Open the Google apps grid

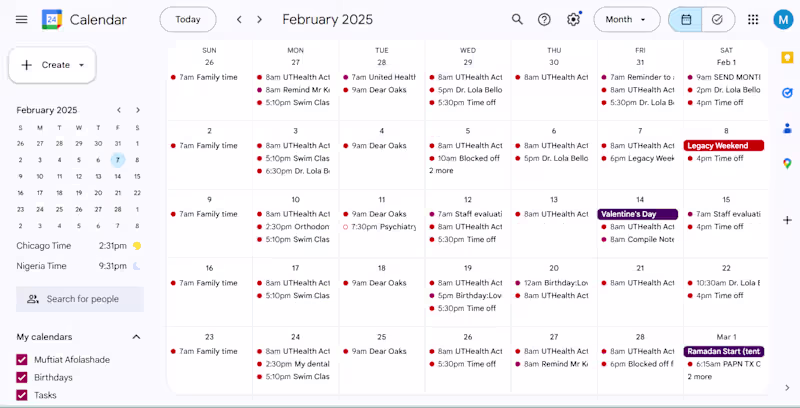753,19
